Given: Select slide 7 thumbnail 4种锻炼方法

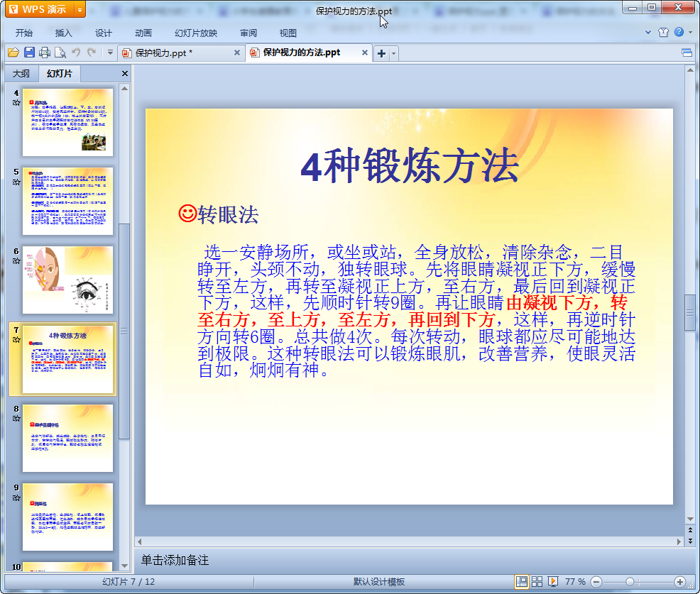Looking at the screenshot, I should pyautogui.click(x=68, y=359).
